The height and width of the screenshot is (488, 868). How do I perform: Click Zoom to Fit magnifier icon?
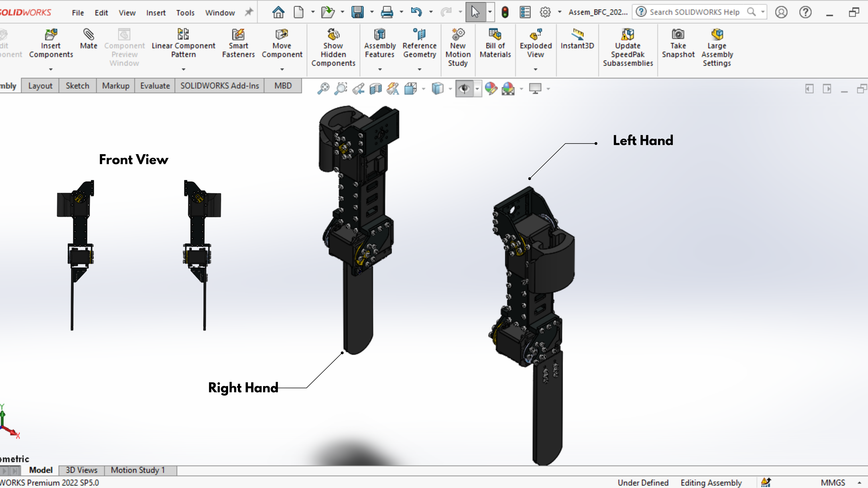tap(323, 89)
